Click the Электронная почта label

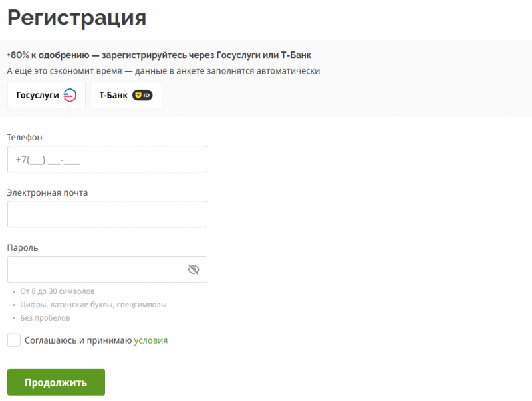tap(47, 192)
